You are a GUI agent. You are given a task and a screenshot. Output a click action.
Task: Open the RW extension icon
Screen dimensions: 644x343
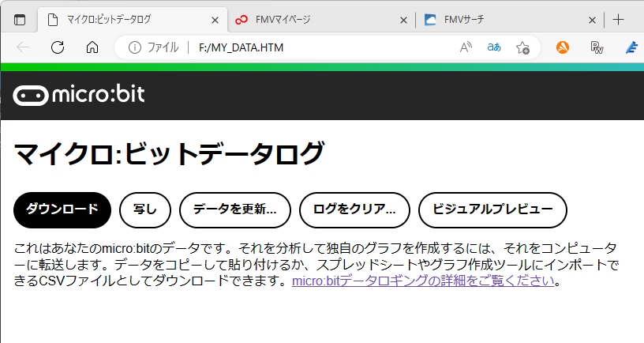[597, 47]
